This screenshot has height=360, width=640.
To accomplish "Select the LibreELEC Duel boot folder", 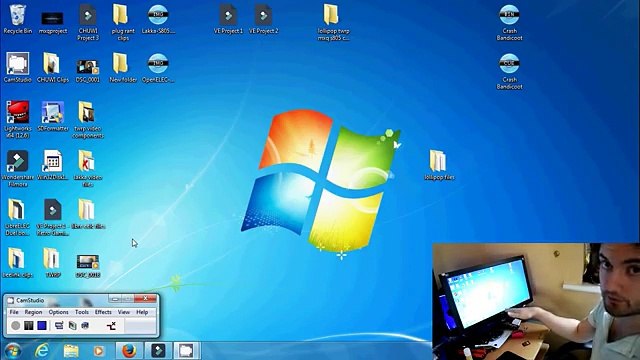I will click(18, 217).
